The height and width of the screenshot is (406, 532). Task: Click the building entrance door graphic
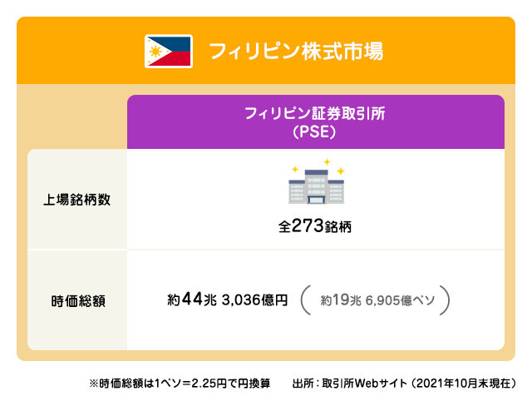coord(316,200)
